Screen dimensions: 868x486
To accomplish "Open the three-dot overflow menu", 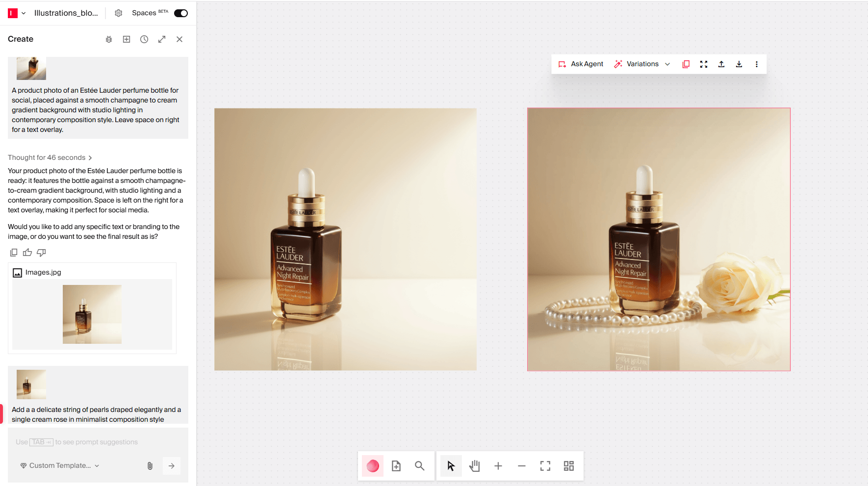I will [757, 64].
